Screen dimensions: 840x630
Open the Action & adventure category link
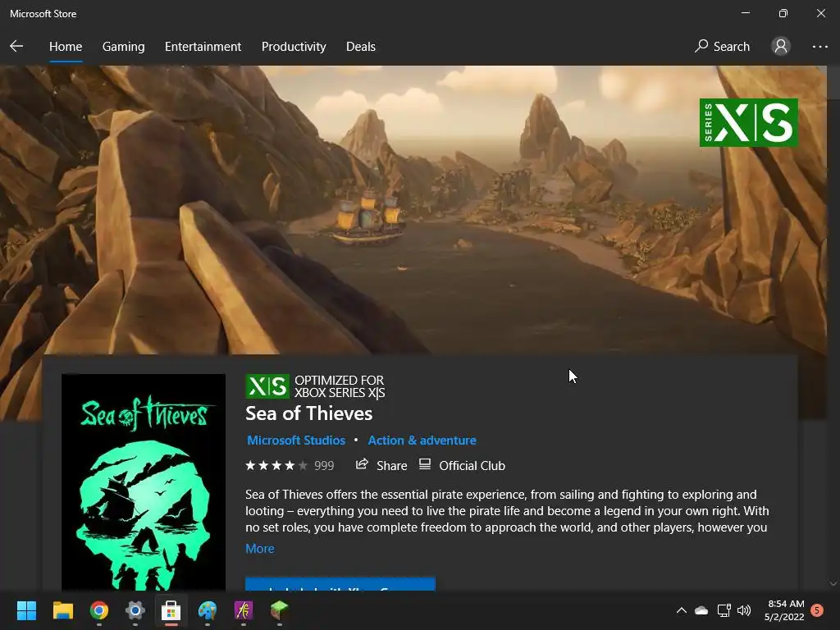(x=422, y=441)
